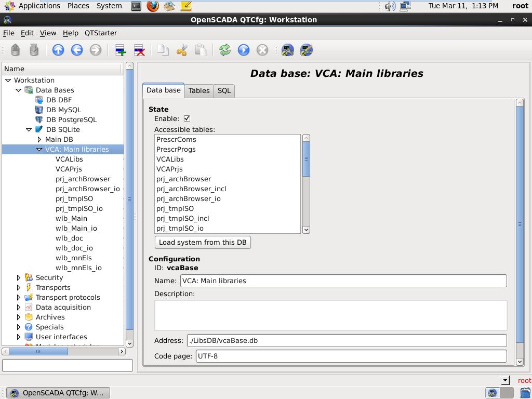Expand the Security tree node
This screenshot has width=532, height=399.
19,277
